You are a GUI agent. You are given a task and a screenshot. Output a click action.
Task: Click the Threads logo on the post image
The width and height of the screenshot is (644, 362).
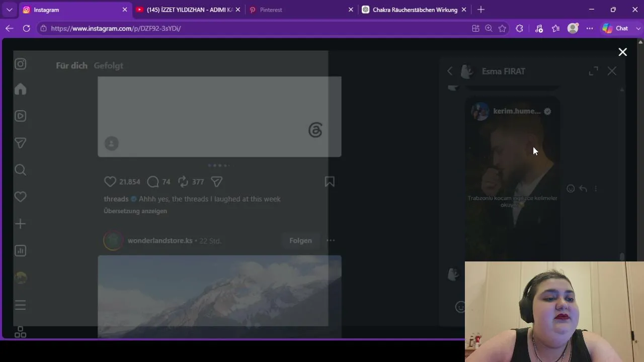coord(315,130)
